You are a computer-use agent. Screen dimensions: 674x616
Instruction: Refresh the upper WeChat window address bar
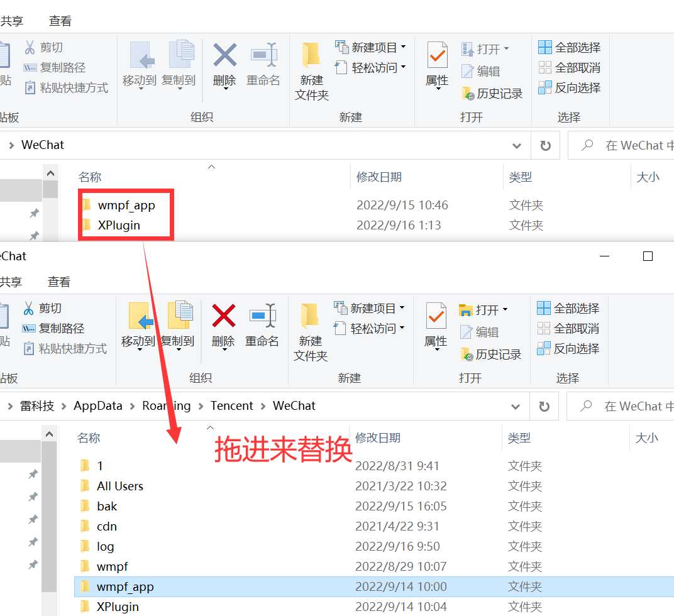tap(546, 146)
